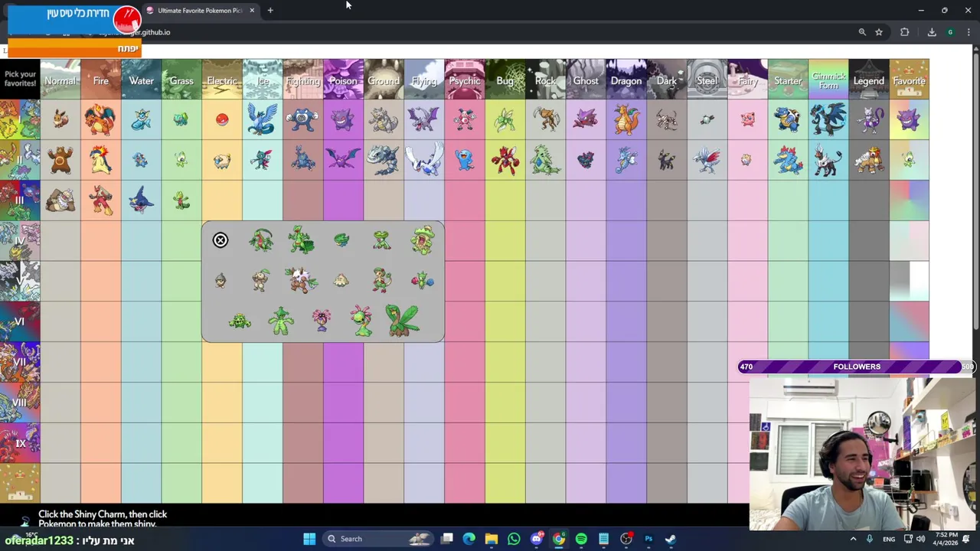Click Scizor in the Bug column
This screenshot has width=980, height=551.
pos(505,160)
